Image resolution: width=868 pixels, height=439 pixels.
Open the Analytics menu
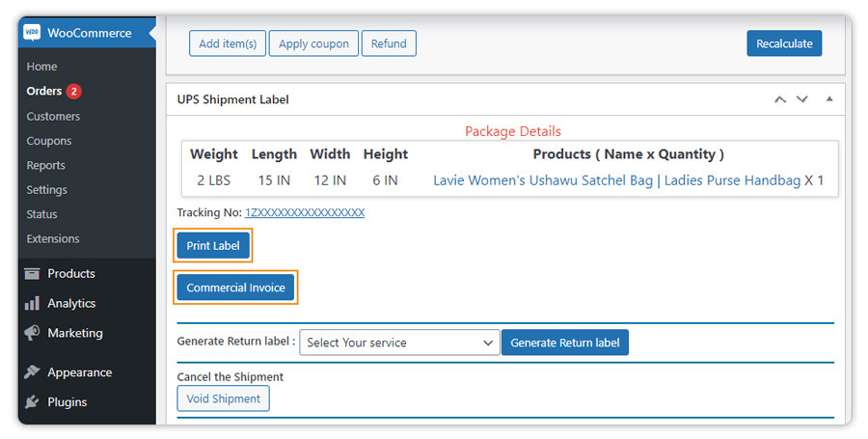click(x=71, y=303)
